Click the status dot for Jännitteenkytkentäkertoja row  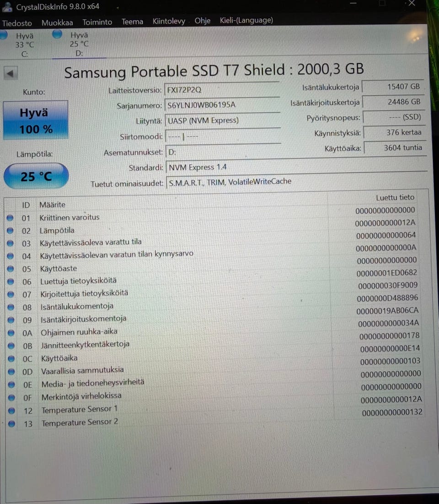(x=11, y=346)
